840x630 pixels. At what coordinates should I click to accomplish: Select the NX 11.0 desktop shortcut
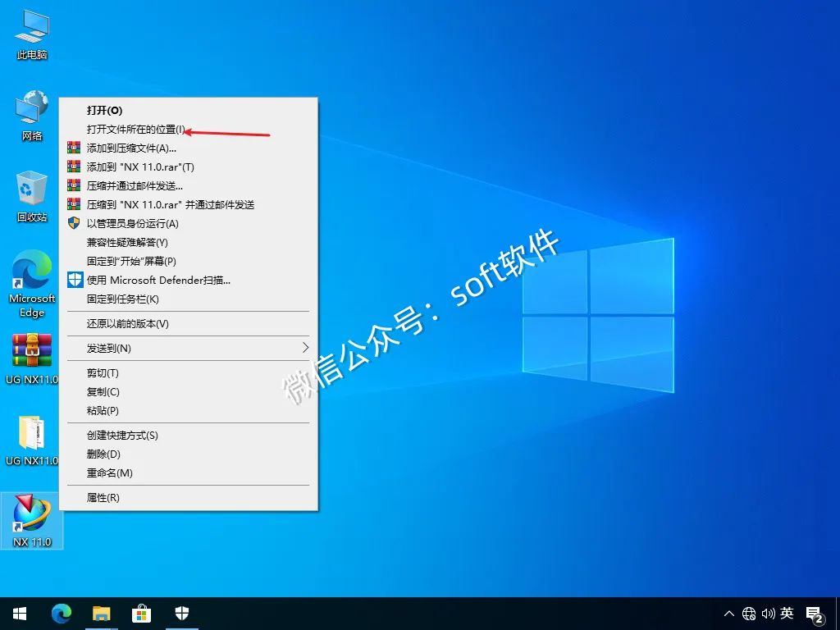pos(32,521)
